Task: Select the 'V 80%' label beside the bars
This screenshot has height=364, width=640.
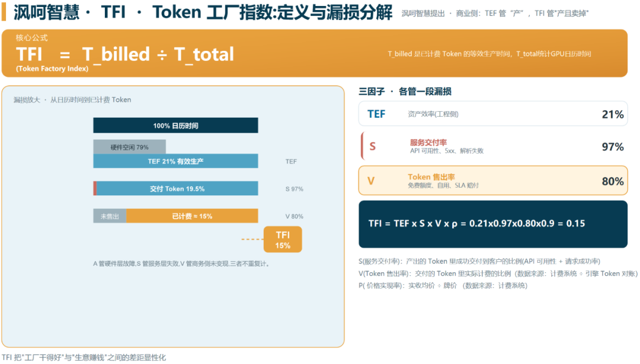Action: (295, 216)
